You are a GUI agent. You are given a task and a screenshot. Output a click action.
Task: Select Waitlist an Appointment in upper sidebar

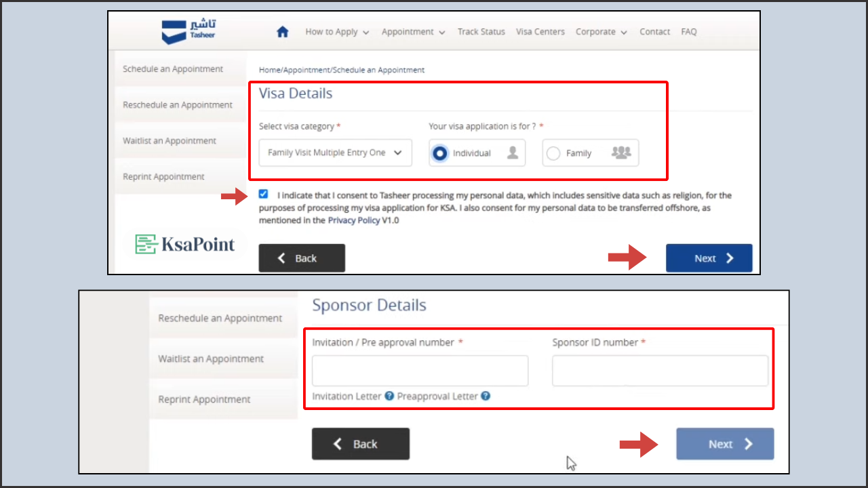(x=180, y=141)
